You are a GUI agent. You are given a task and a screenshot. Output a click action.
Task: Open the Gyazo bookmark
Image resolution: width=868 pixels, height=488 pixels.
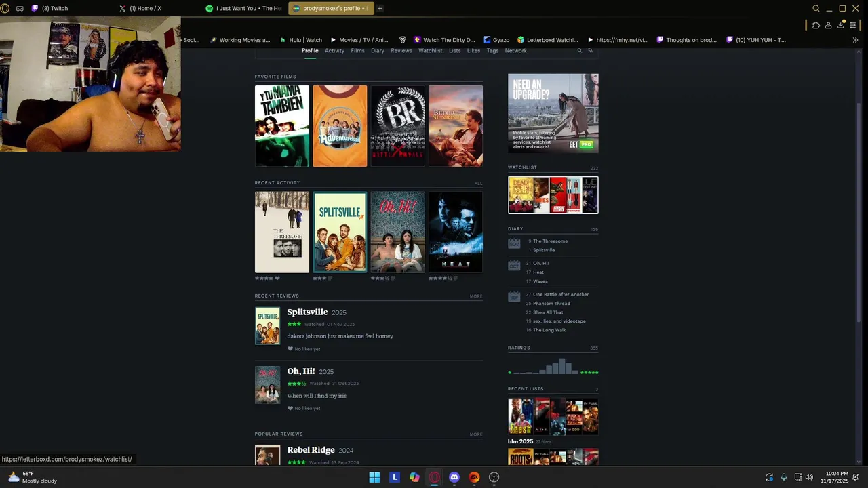(496, 40)
